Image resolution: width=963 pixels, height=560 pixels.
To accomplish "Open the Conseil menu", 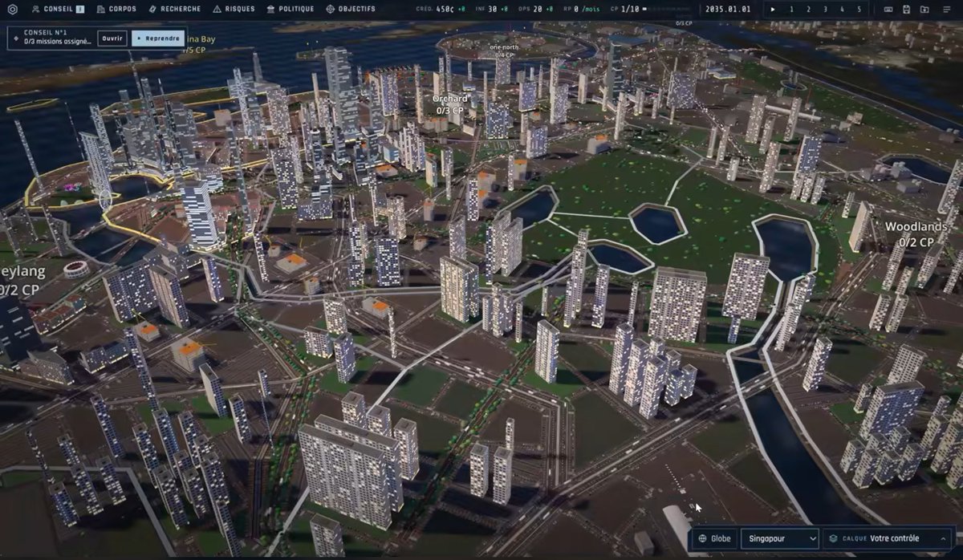I will point(59,9).
